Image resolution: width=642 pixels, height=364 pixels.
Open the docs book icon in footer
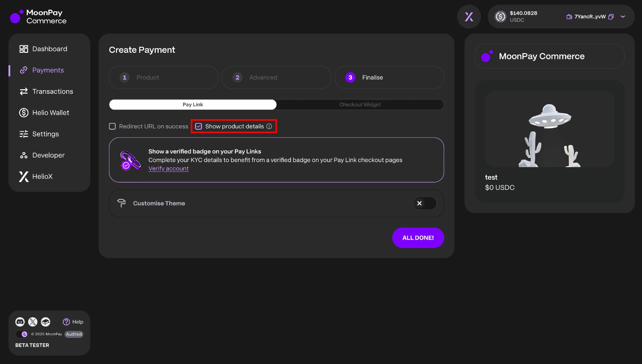pyautogui.click(x=45, y=322)
